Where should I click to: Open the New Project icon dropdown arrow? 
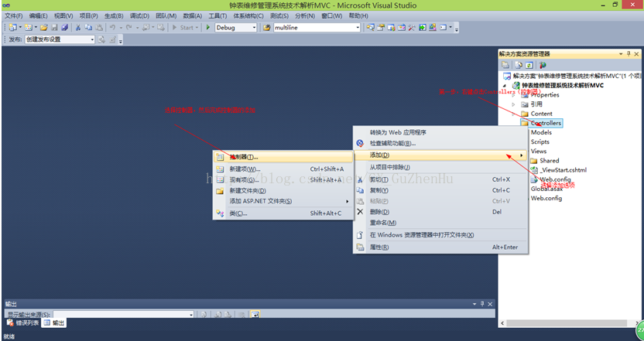point(20,28)
